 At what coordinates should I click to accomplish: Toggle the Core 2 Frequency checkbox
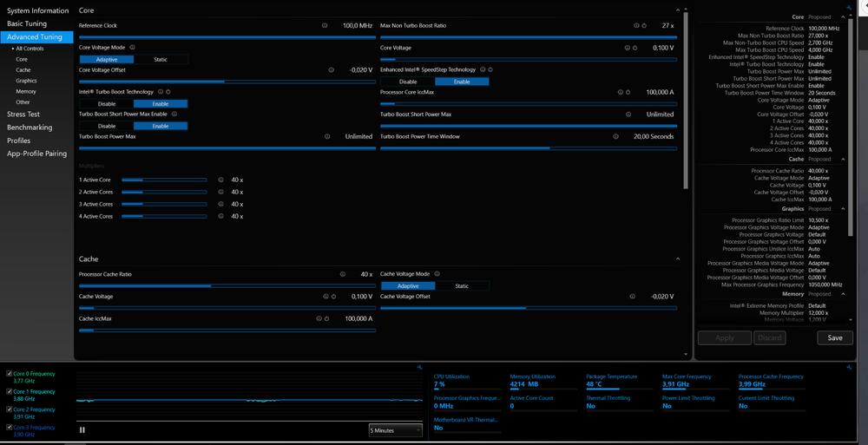9,409
